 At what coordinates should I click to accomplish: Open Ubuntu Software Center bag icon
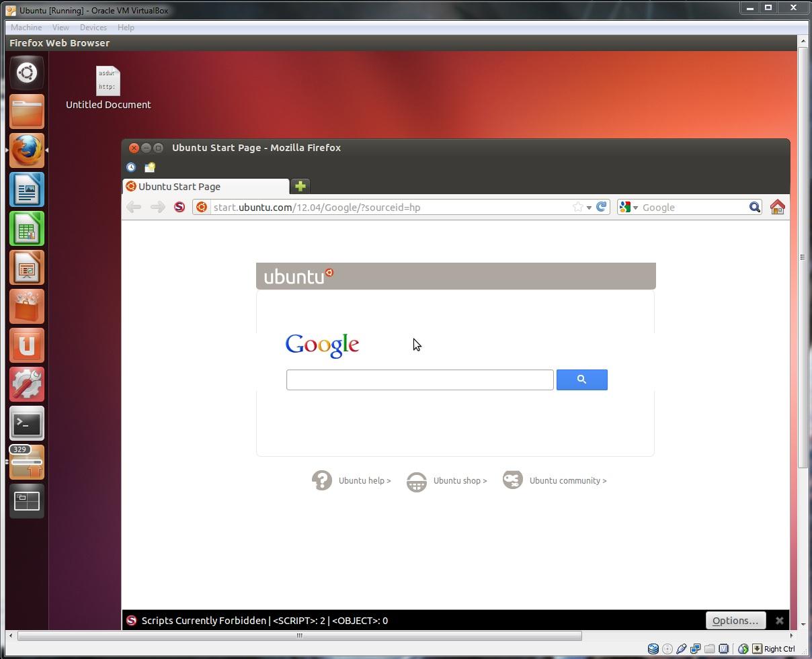[x=27, y=306]
